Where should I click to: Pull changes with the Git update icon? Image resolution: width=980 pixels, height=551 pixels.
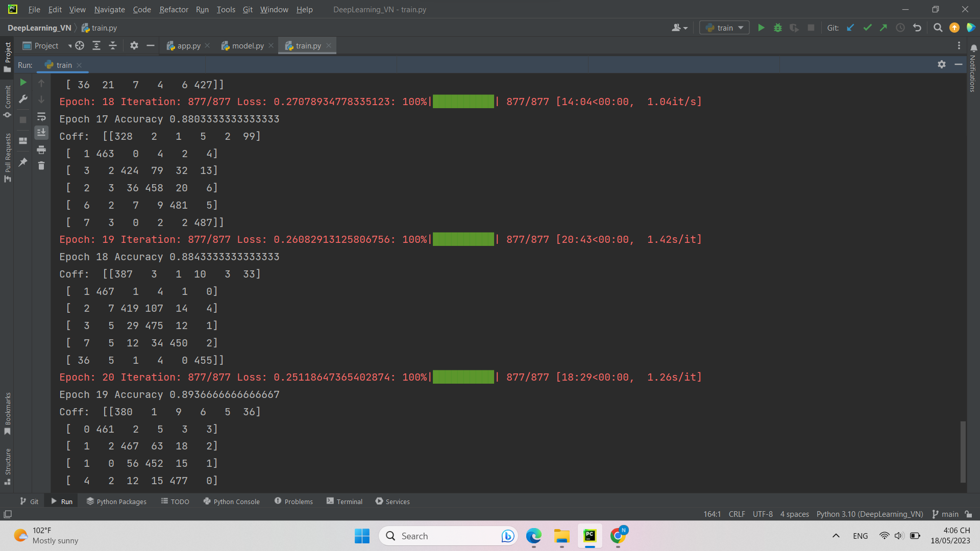tap(850, 28)
